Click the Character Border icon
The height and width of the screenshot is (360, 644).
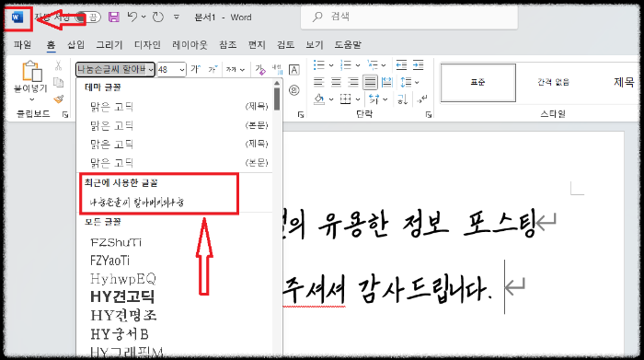(294, 70)
